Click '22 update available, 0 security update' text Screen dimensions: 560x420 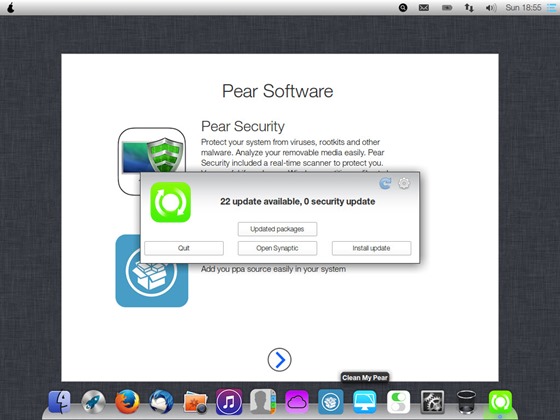298,201
